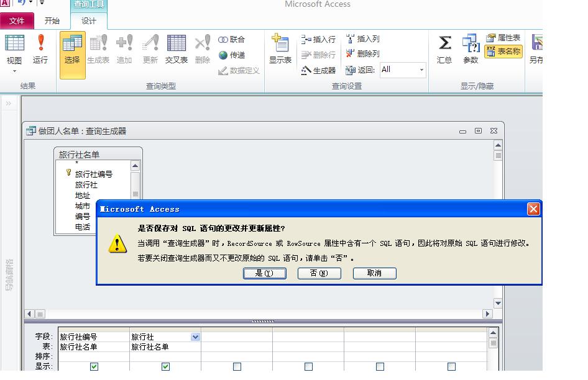Select the 联合 union query option

pos(232,39)
